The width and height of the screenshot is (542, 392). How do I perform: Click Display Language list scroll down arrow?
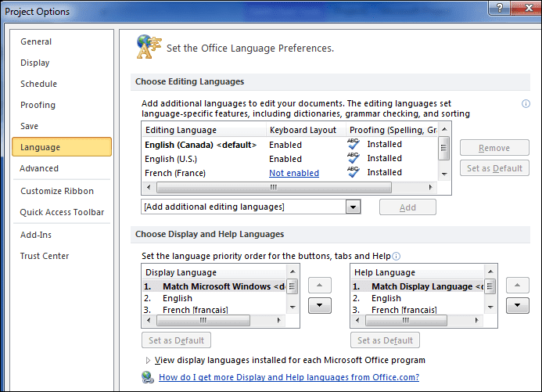293,307
